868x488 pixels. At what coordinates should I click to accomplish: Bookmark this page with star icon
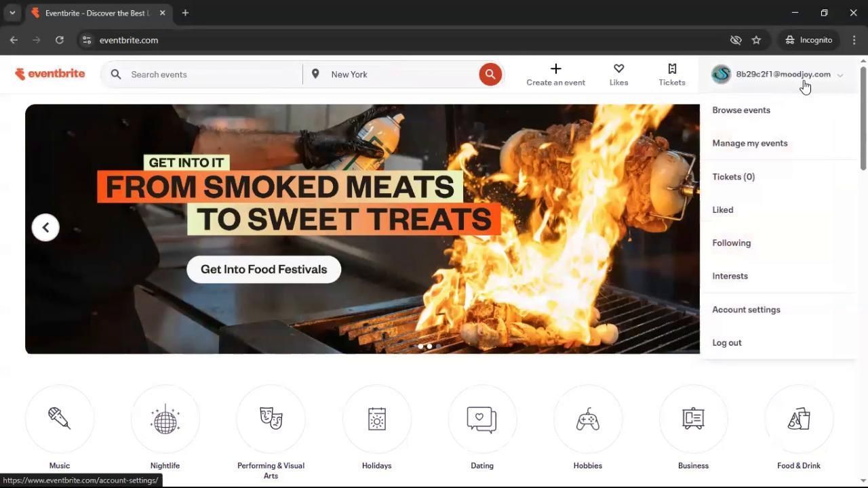point(756,40)
